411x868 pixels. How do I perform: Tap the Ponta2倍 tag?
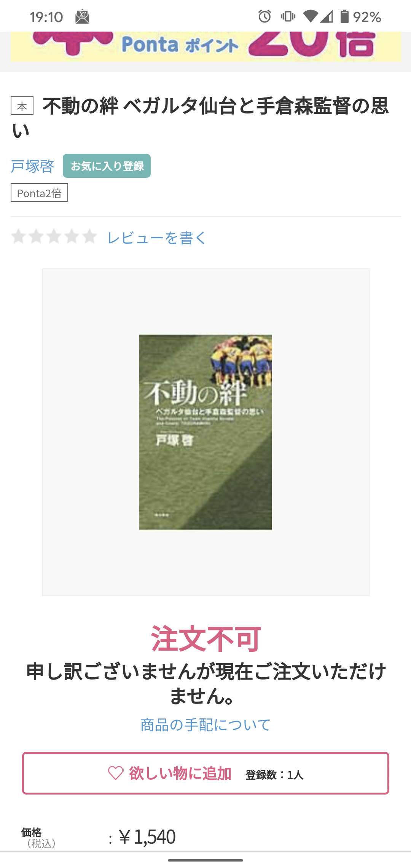click(39, 193)
